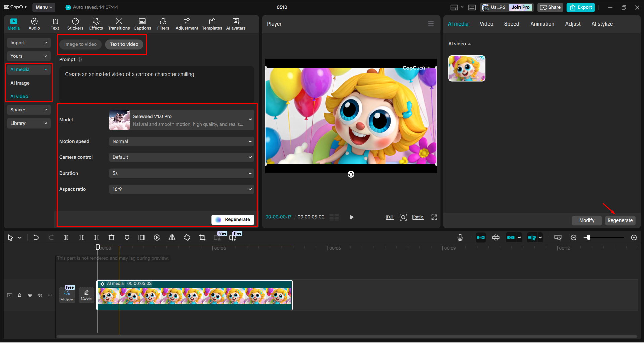Open the Captions panel
The width and height of the screenshot is (644, 343).
pos(142,23)
